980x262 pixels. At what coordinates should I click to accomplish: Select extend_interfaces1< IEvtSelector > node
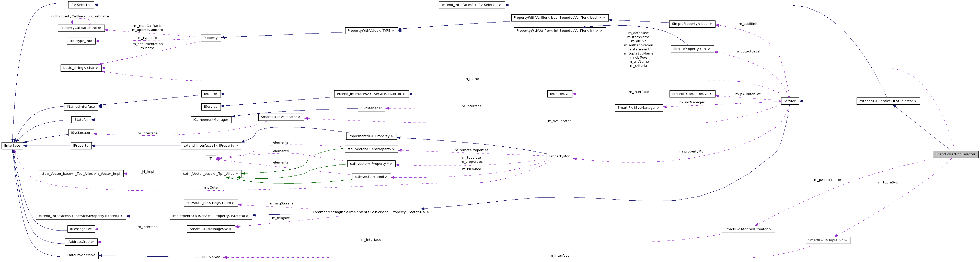[x=472, y=5]
